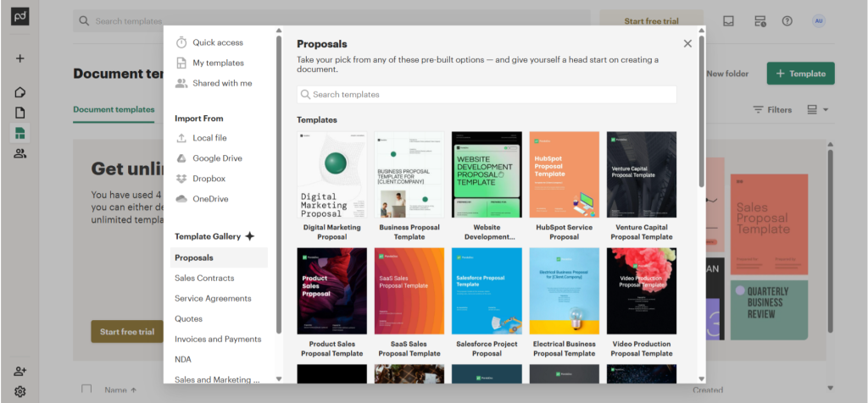Click the green Template button
Screen dimensions: 868x403
click(800, 74)
